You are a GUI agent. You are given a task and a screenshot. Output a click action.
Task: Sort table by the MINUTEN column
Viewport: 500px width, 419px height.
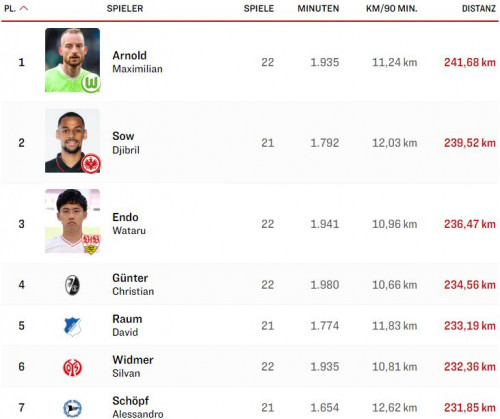click(318, 8)
